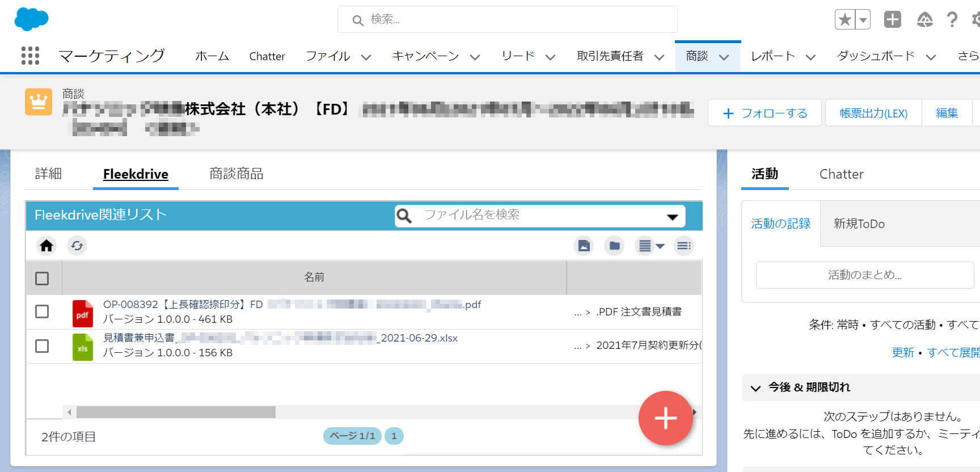Click the image upload icon in Fleekdrive toolbar
The image size is (980, 472).
pos(584,246)
